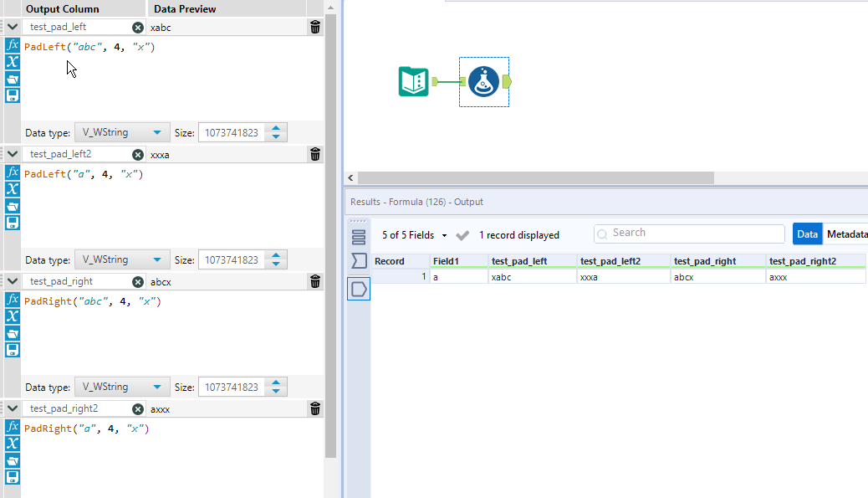Clear the test_pad_right column name

pos(138,281)
